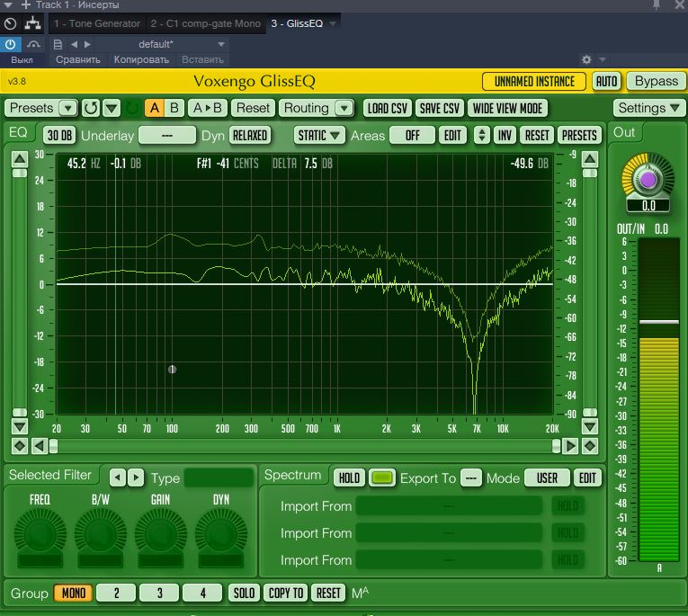Select the MONO group button

tap(73, 594)
